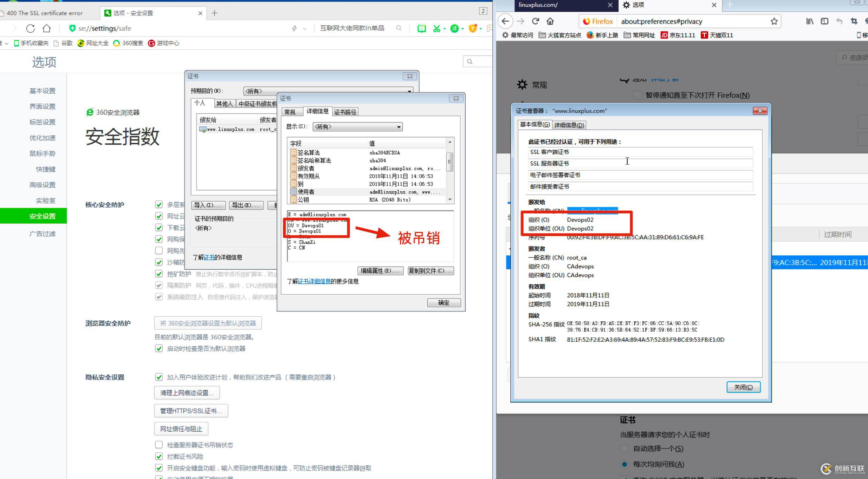Open 广告过滤 in settings sidebar
The height and width of the screenshot is (479, 868).
(x=43, y=234)
